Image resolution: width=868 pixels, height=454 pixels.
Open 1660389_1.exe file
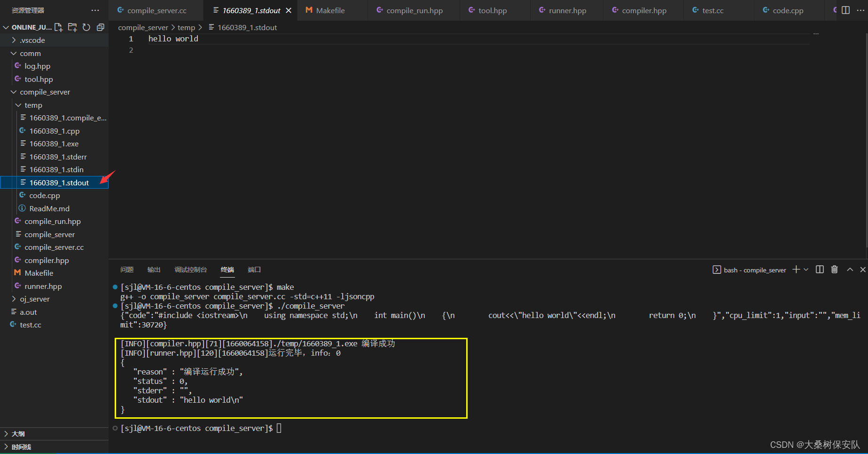[x=54, y=144]
